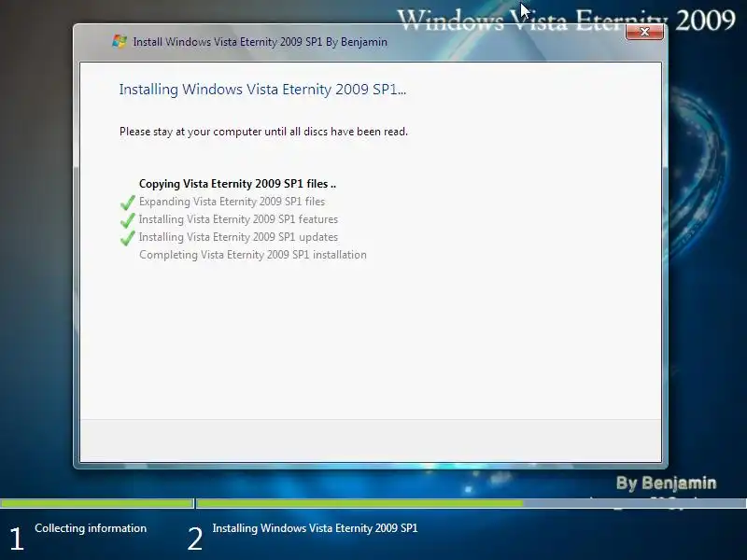Select 'Copying Vista Eternity 2009 SP1 files' text
747x560 pixels.
click(237, 184)
